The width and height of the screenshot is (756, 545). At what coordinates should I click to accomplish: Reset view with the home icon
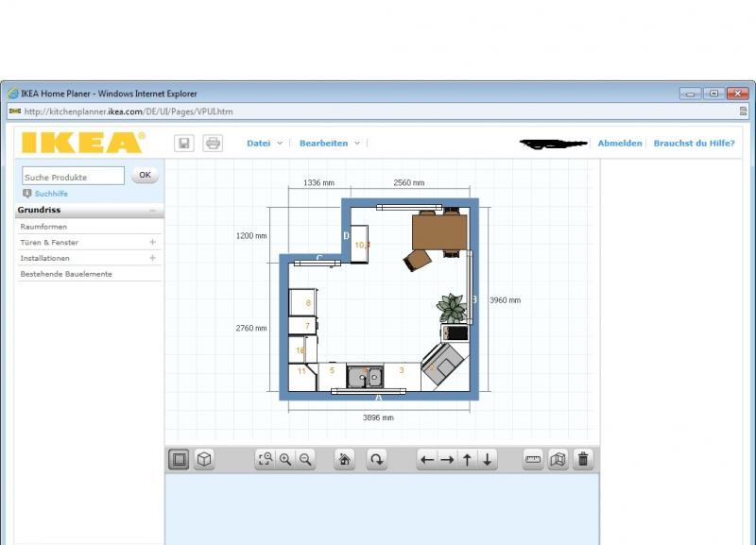[345, 460]
